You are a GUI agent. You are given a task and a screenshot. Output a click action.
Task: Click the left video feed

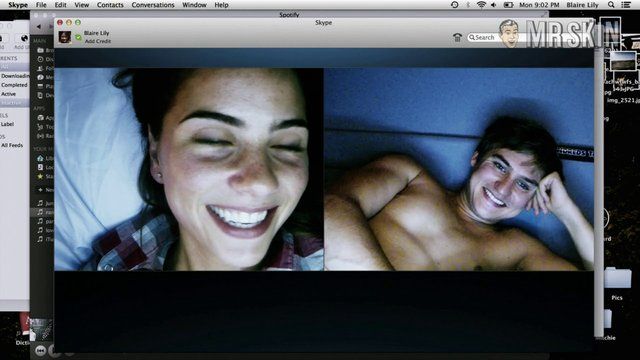tap(189, 169)
